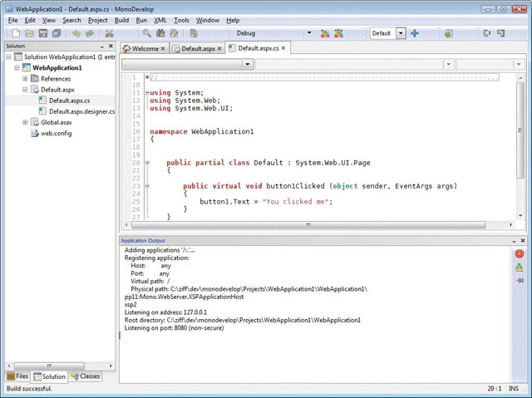Open the Project menu

tap(98, 20)
